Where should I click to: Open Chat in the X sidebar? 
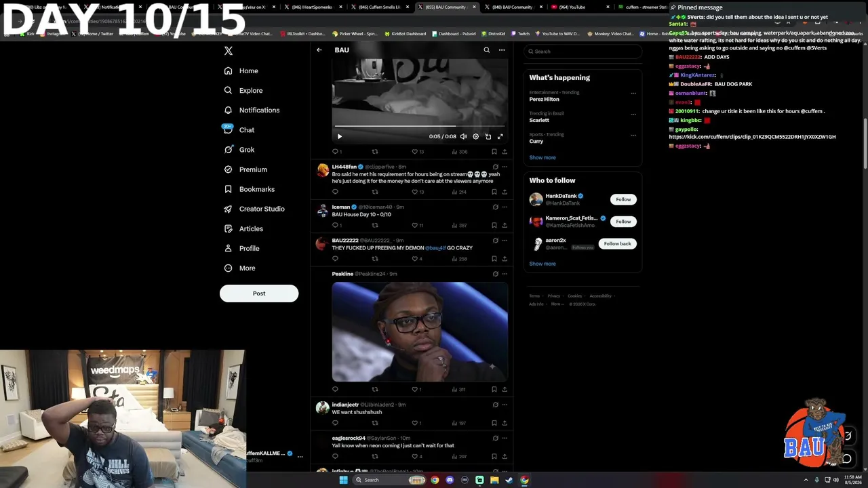(x=239, y=129)
